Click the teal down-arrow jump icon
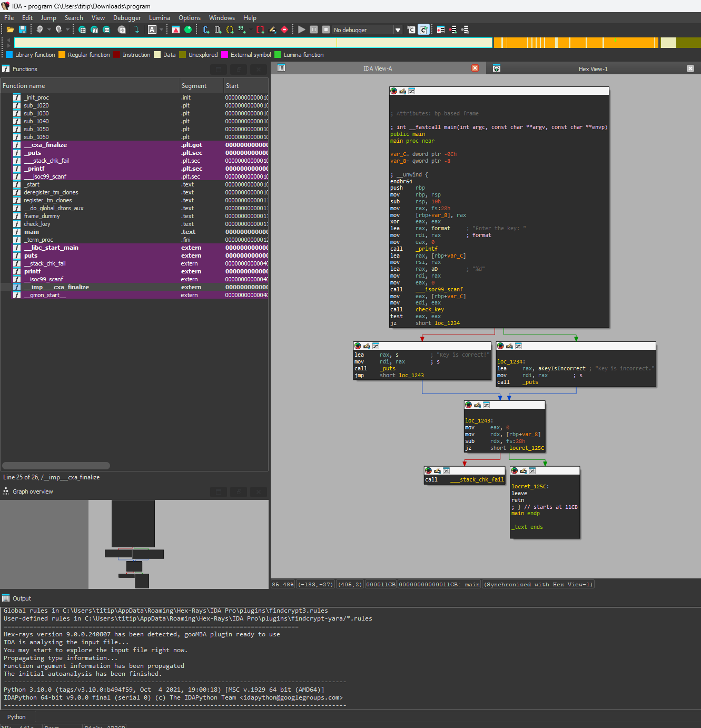This screenshot has width=701, height=728. tap(137, 29)
